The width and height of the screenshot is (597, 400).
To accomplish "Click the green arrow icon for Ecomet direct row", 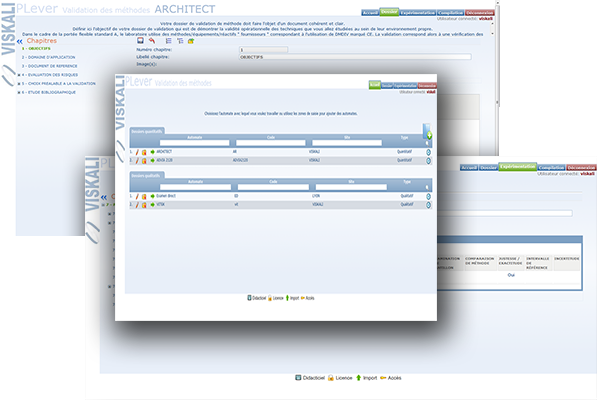I will tap(153, 196).
